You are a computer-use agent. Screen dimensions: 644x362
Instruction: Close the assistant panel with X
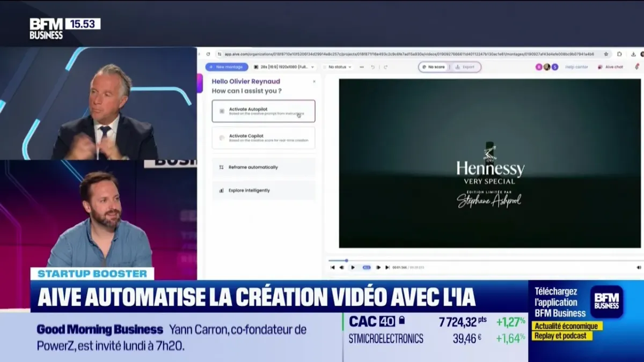tap(314, 82)
